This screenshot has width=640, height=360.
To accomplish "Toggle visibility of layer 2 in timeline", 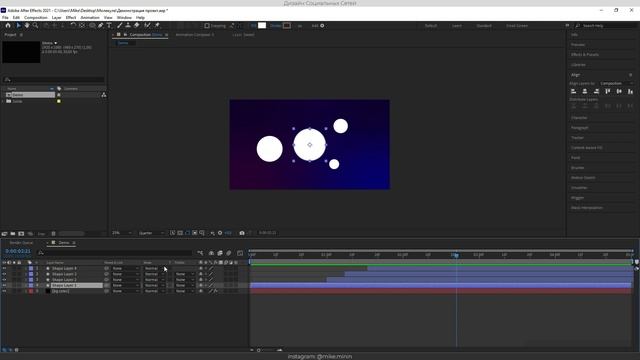I will point(4,274).
